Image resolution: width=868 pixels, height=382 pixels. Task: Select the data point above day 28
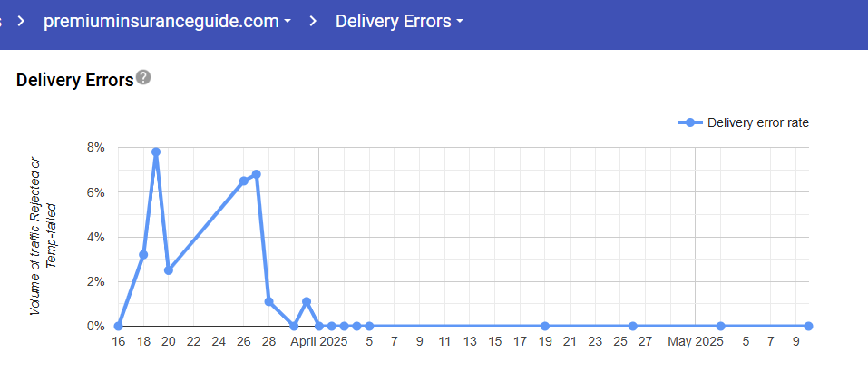[269, 301]
